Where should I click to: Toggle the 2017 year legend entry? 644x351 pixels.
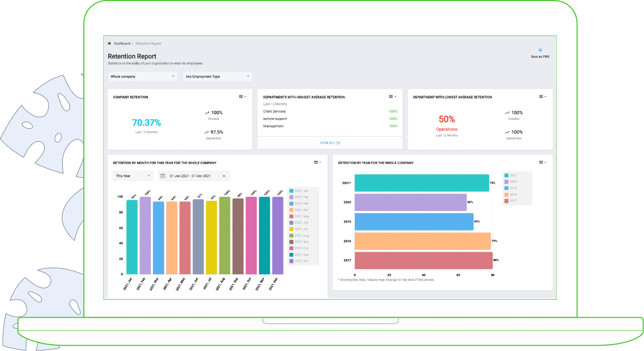[x=511, y=201]
